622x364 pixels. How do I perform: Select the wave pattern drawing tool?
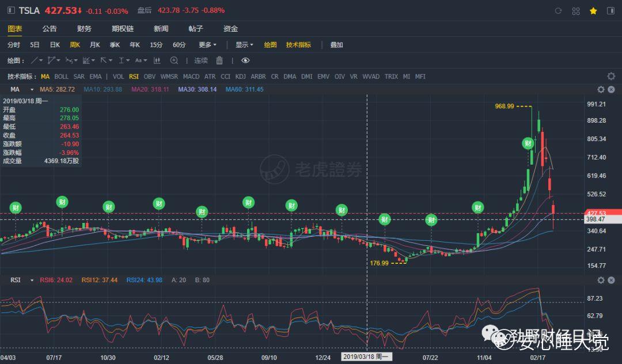[69, 60]
